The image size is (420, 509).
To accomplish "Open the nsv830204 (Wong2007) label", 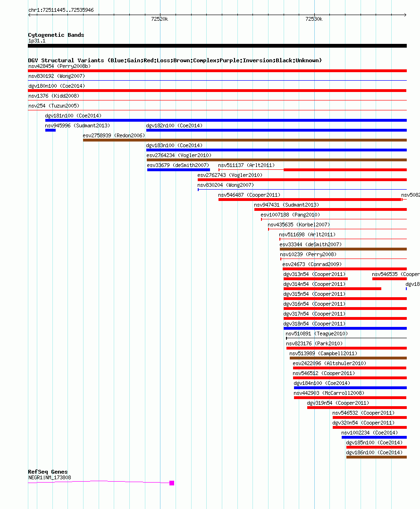I will pos(226,185).
